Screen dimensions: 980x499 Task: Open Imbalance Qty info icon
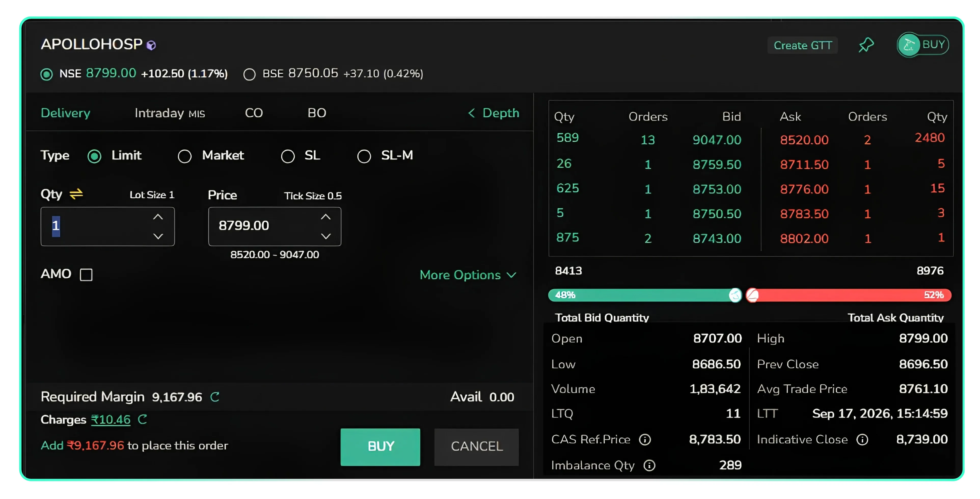point(649,466)
